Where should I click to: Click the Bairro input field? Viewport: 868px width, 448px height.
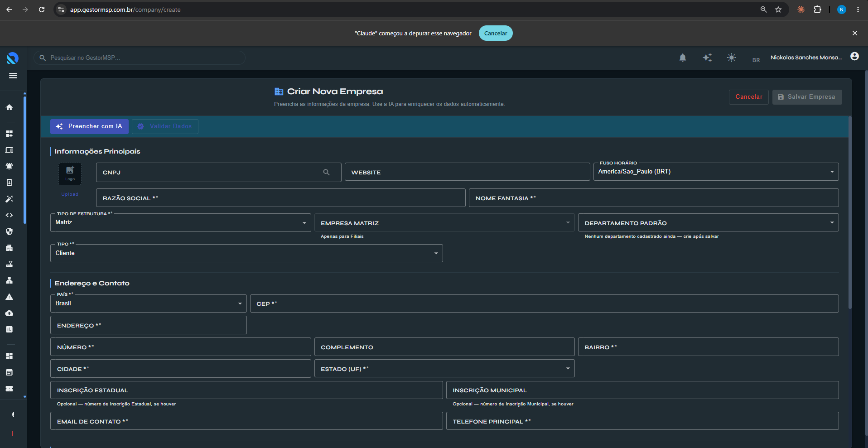708,347
